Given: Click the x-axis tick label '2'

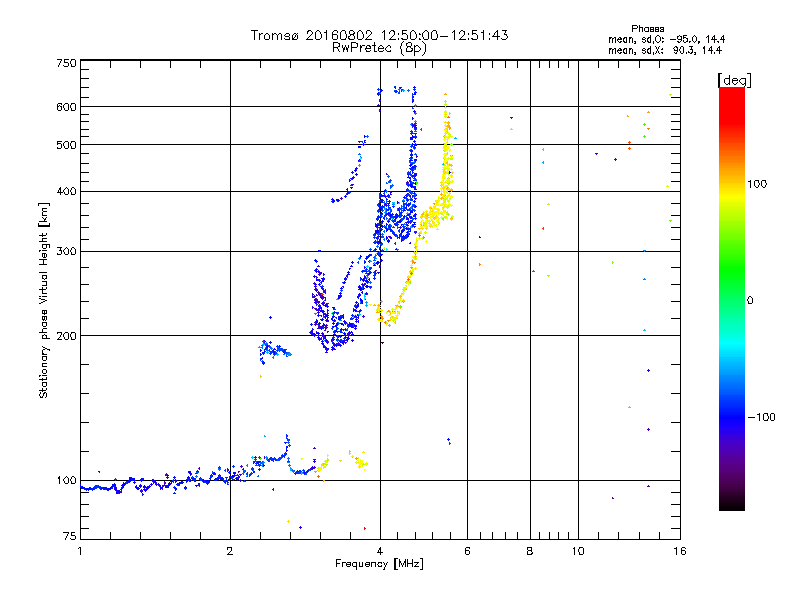Looking at the screenshot, I should [x=230, y=551].
